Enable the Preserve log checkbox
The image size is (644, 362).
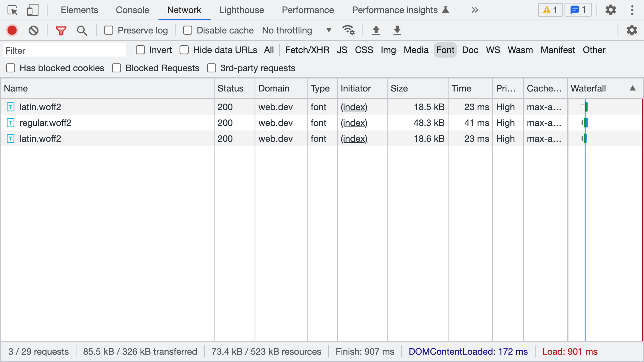(x=109, y=30)
